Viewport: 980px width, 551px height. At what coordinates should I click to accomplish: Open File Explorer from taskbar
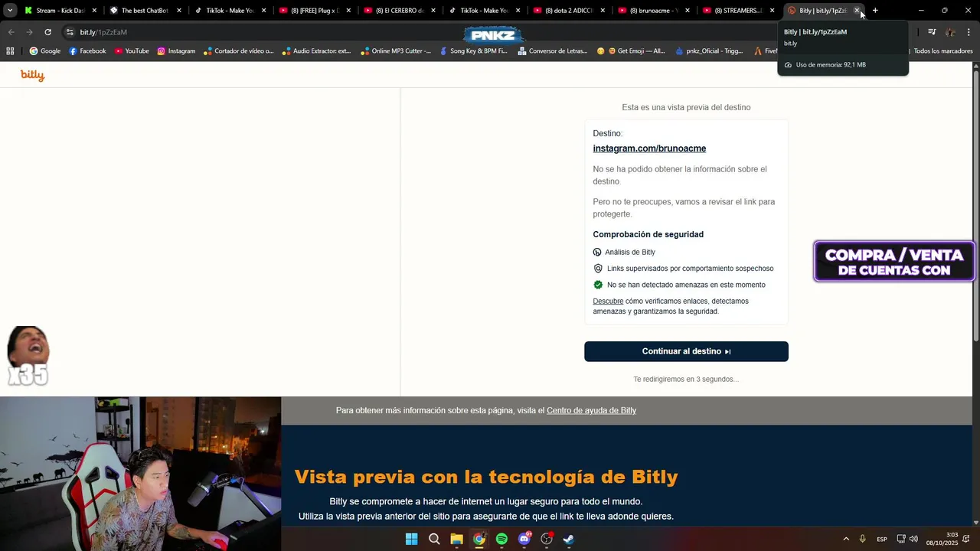tap(456, 539)
